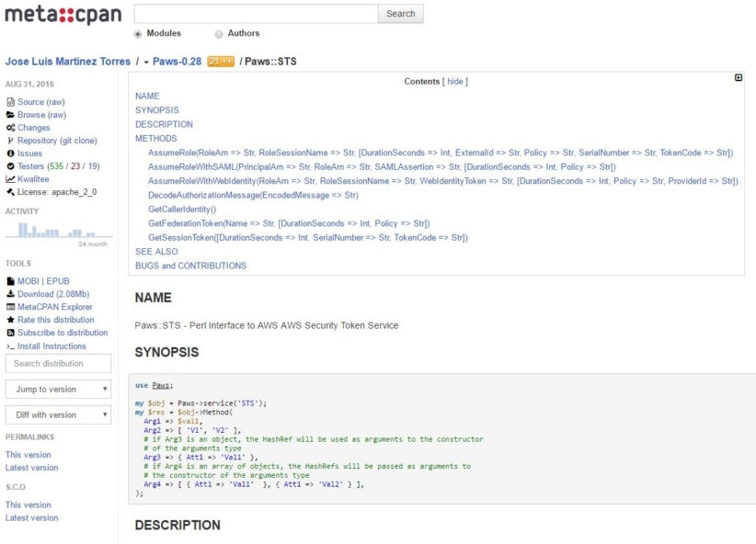
Task: Open the GetCallerIdentity() method link
Action: (x=182, y=210)
